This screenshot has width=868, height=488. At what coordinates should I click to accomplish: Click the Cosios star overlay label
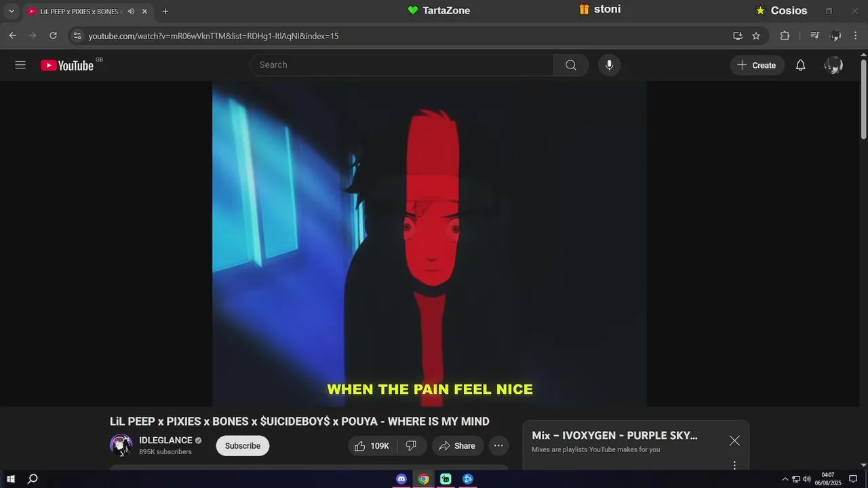pos(781,11)
